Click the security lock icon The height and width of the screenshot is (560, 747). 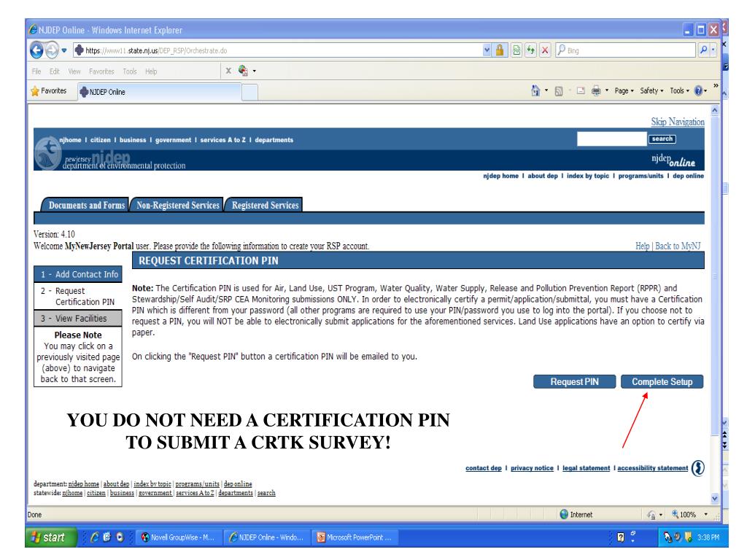499,50
